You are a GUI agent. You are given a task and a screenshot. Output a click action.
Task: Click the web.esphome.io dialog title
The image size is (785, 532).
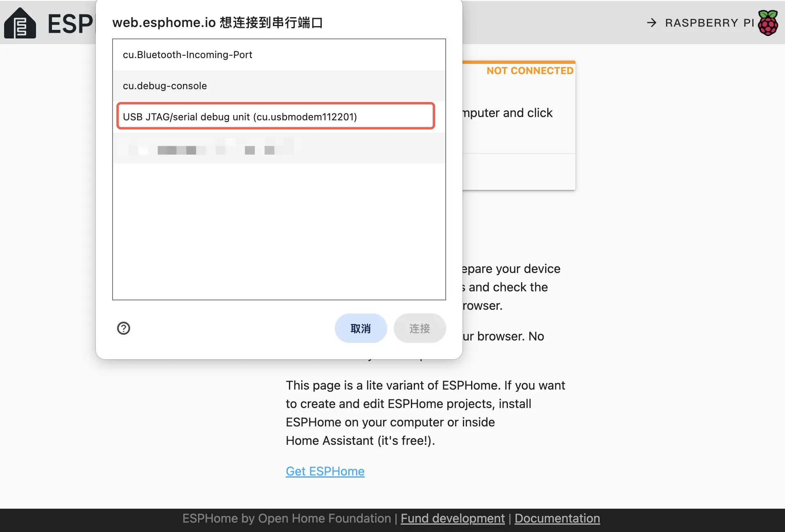217,23
